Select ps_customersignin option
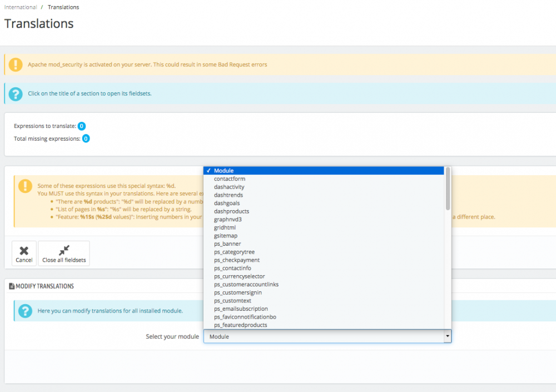Image resolution: width=556 pixels, height=392 pixels. coord(324,292)
